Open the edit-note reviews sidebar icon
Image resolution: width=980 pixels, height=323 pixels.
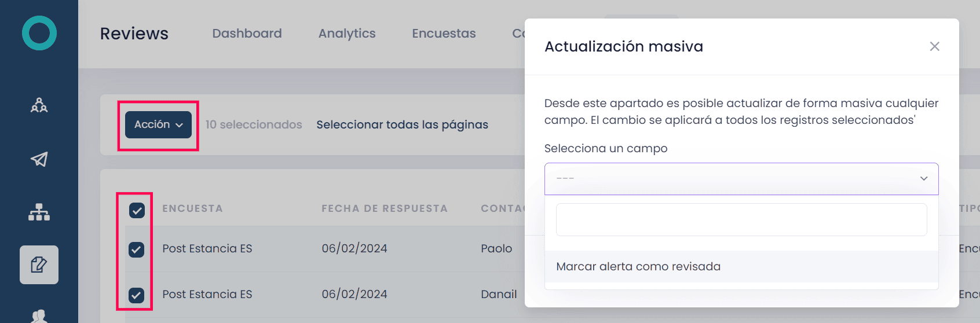(39, 265)
